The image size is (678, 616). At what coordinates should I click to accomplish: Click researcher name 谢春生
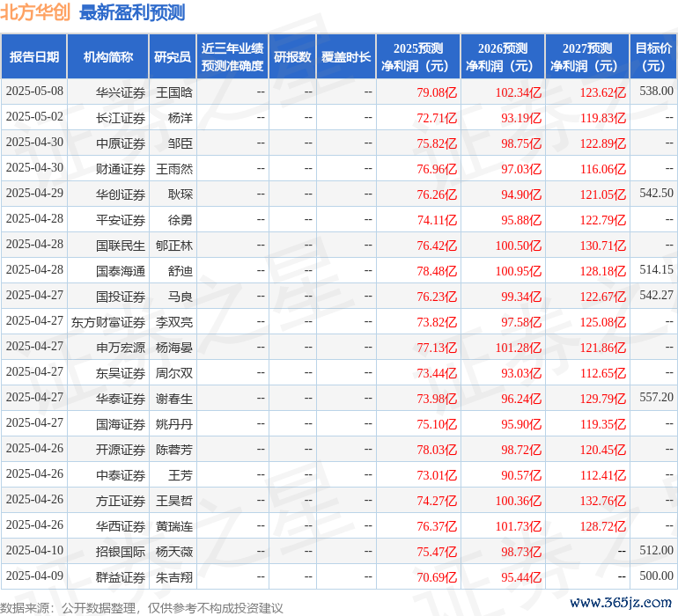pyautogui.click(x=173, y=398)
